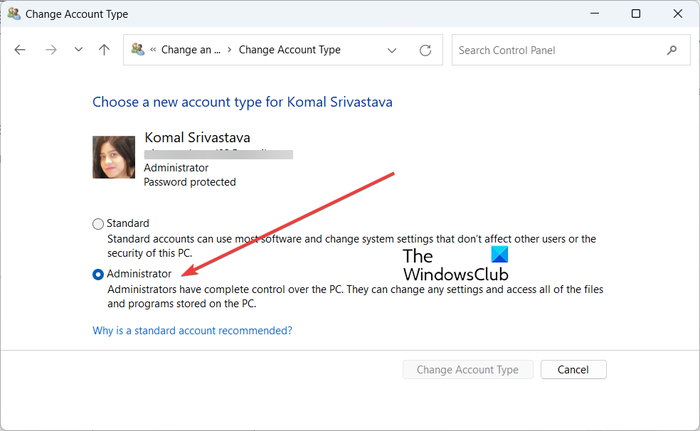
Task: Click the Back arrow button
Action: tap(20, 50)
